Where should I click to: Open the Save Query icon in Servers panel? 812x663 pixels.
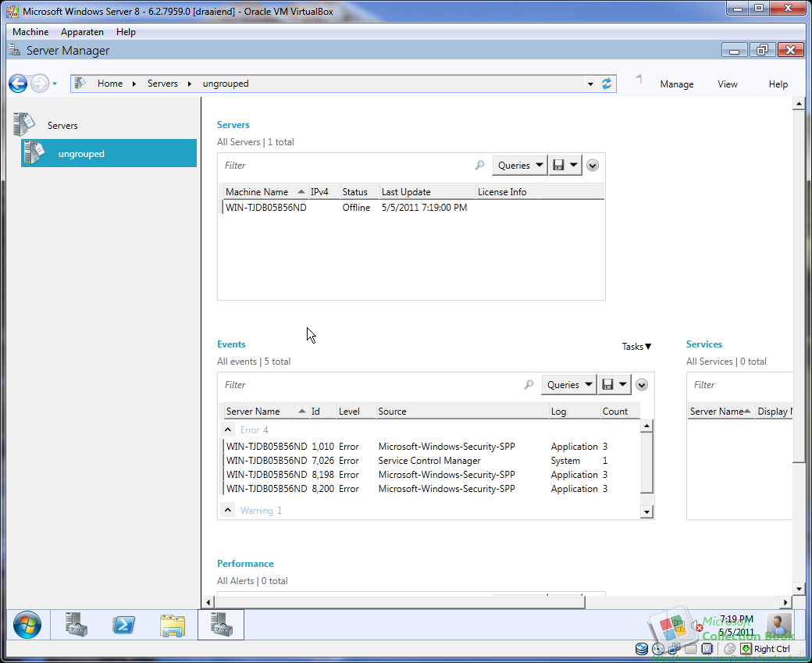560,165
